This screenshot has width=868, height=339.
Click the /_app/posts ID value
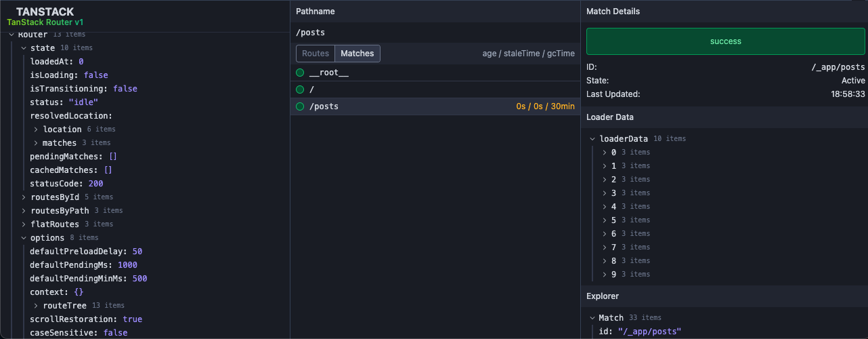point(838,67)
